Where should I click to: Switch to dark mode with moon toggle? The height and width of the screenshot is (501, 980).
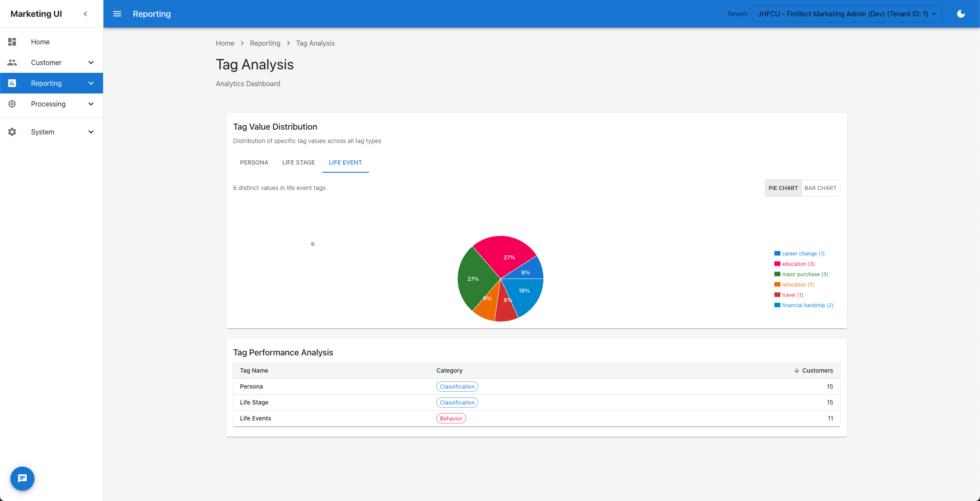[961, 13]
